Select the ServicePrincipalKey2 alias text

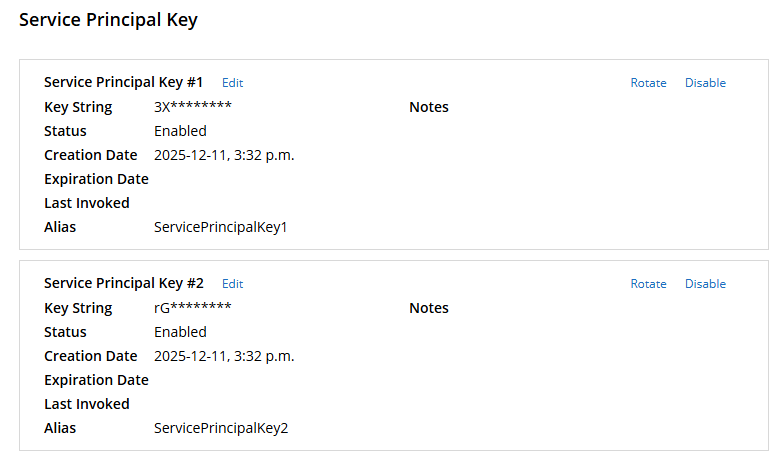[x=221, y=428]
